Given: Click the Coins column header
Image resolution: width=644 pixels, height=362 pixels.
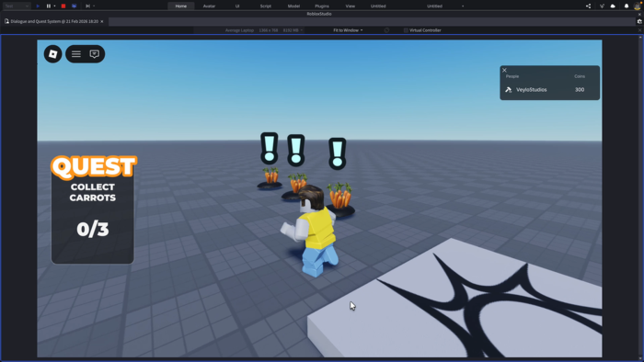Looking at the screenshot, I should [580, 76].
